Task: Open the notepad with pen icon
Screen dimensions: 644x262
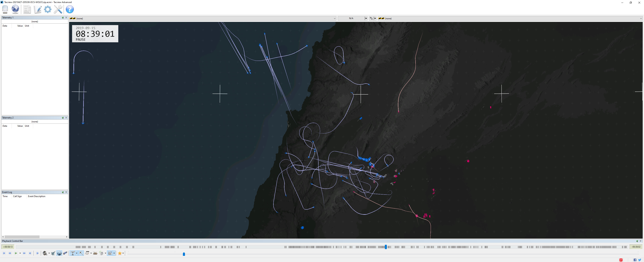Action: click(x=37, y=9)
